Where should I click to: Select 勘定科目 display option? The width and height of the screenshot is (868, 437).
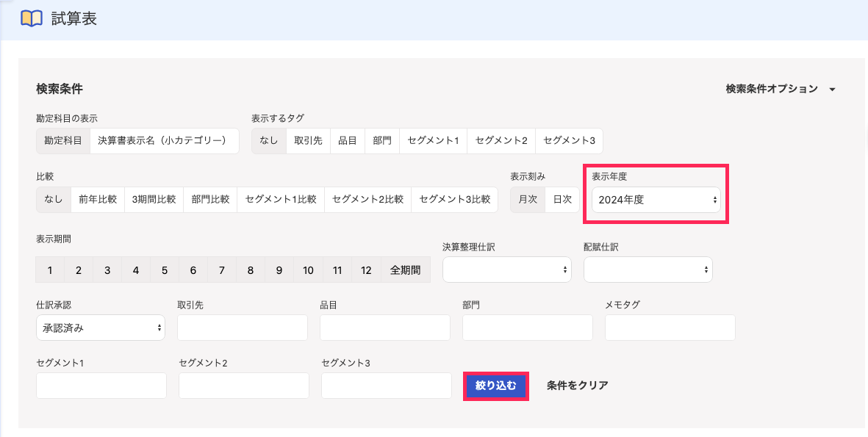(x=63, y=141)
